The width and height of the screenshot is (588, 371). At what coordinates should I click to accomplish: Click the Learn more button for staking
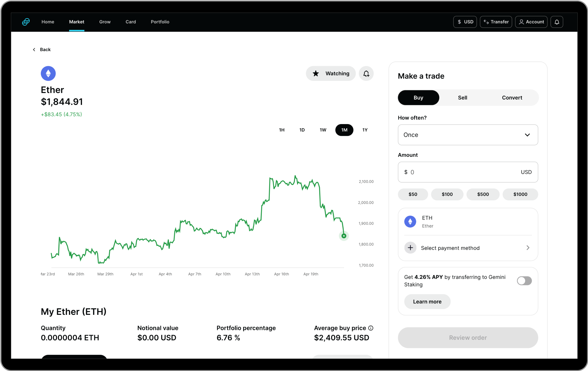(x=427, y=301)
